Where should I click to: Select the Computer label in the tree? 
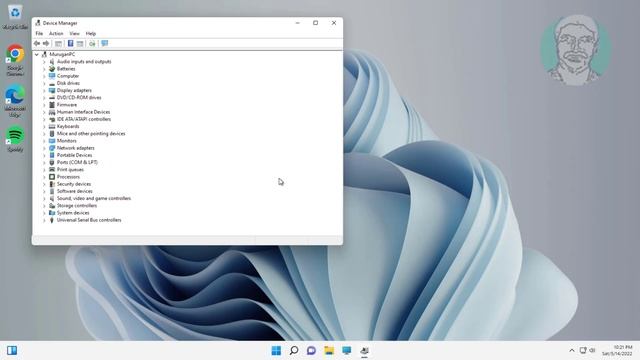coord(68,76)
